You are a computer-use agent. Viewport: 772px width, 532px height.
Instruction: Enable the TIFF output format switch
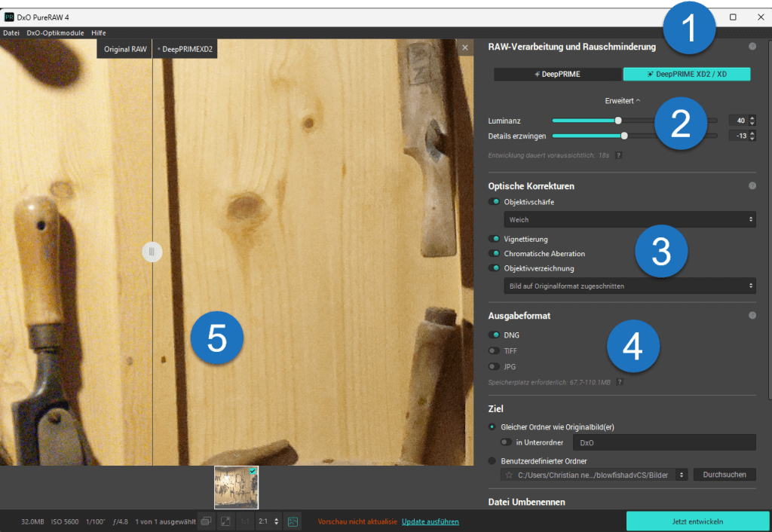(494, 351)
